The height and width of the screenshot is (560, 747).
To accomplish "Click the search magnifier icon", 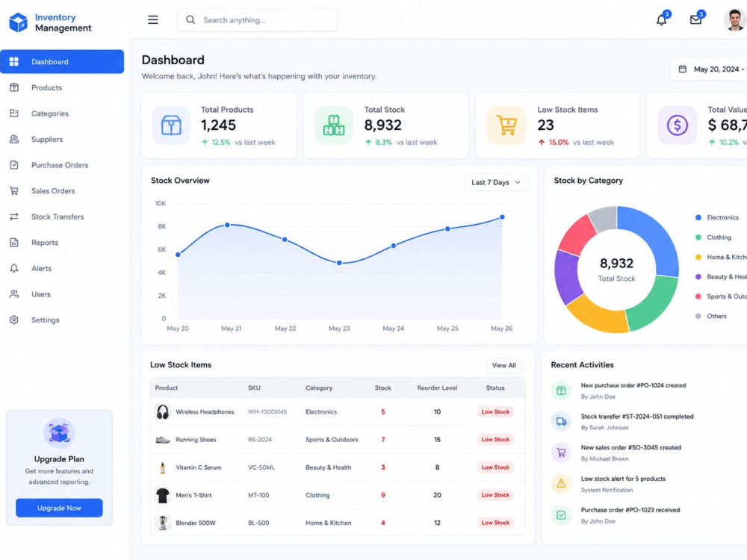I will point(190,20).
